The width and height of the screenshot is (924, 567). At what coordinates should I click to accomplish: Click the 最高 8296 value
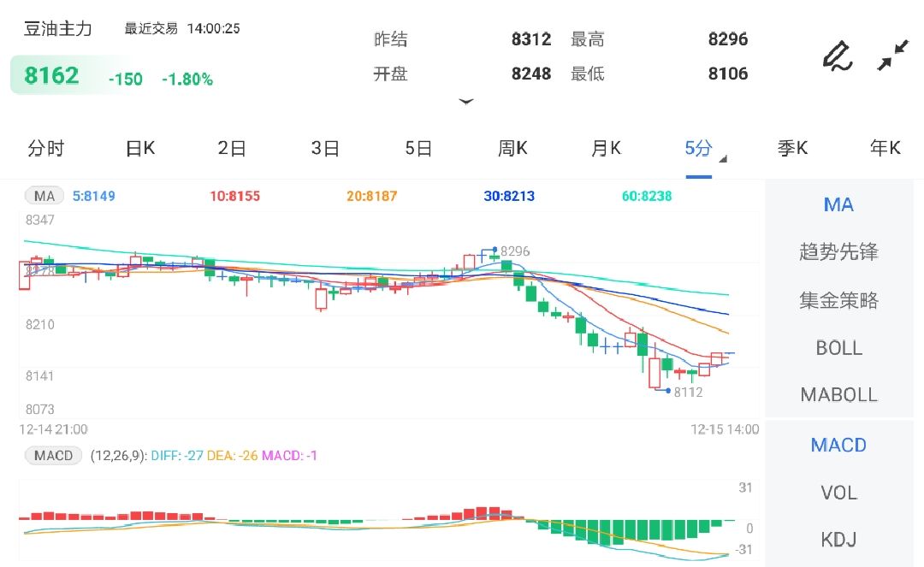tap(728, 39)
